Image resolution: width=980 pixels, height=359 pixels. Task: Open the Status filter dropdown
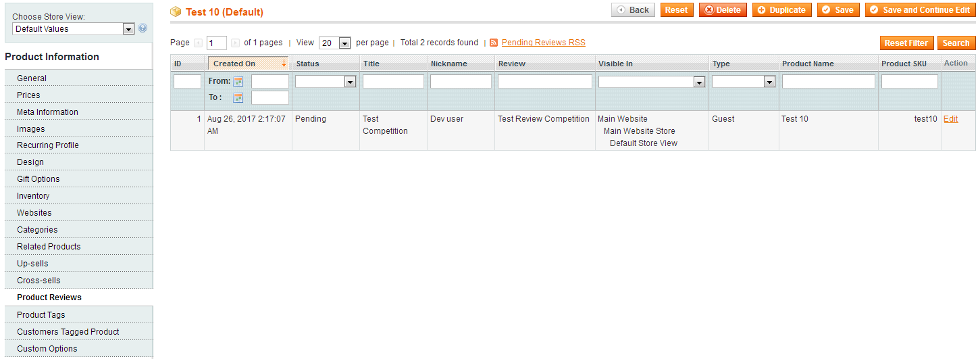pos(326,81)
